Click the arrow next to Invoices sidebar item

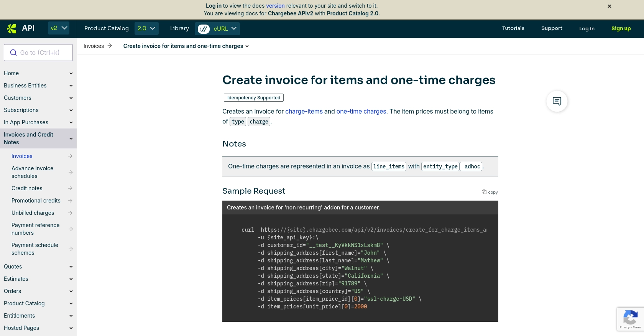click(70, 156)
